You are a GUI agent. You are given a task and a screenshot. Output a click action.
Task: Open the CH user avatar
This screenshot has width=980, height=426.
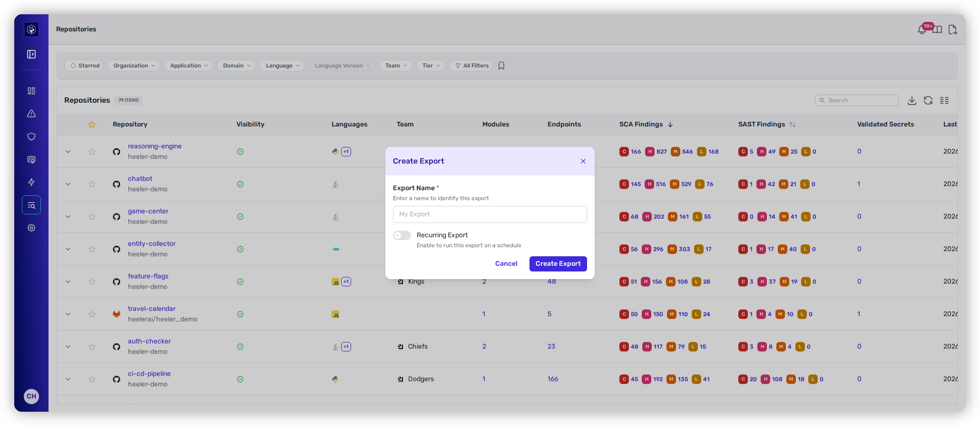pos(31,396)
